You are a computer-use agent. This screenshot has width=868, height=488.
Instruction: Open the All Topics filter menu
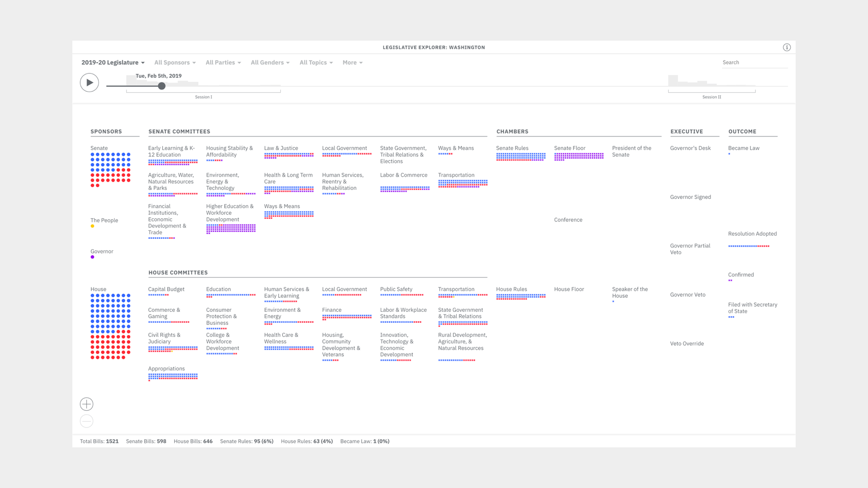coord(316,62)
